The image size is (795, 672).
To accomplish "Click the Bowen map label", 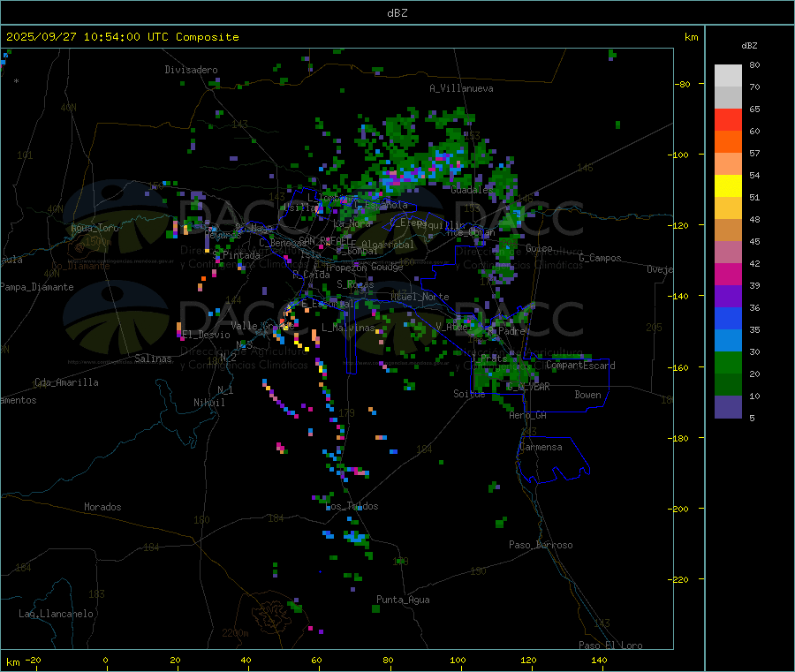I will [x=587, y=395].
